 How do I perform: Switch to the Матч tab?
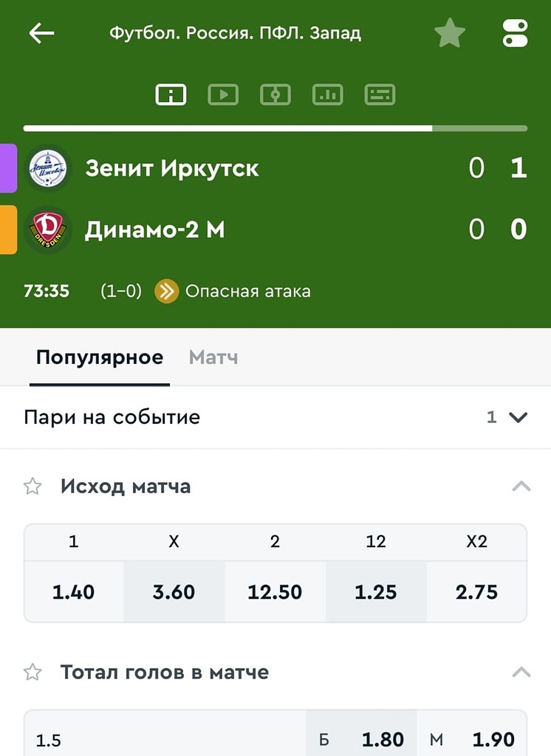click(213, 357)
